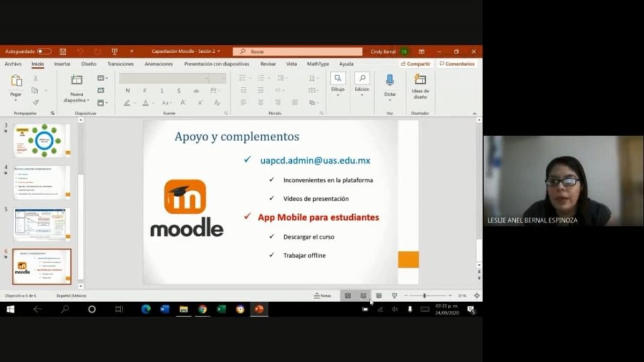
Task: Toggle strikethrough formatting
Action: pos(196,91)
